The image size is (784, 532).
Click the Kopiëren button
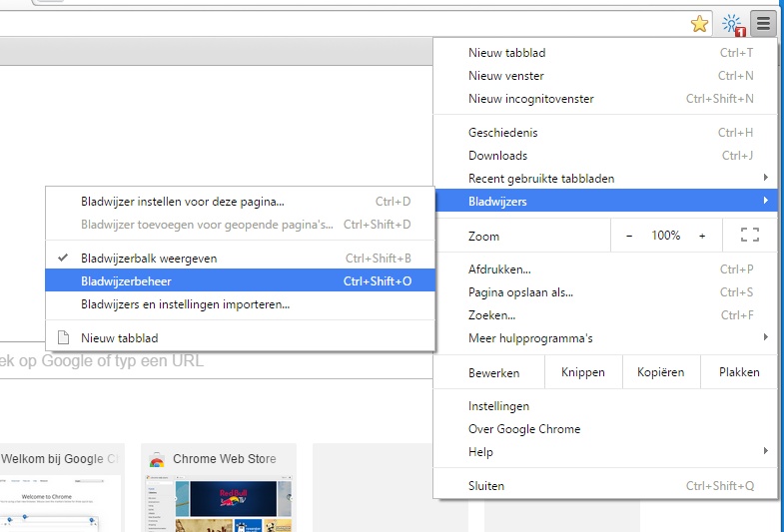click(661, 372)
